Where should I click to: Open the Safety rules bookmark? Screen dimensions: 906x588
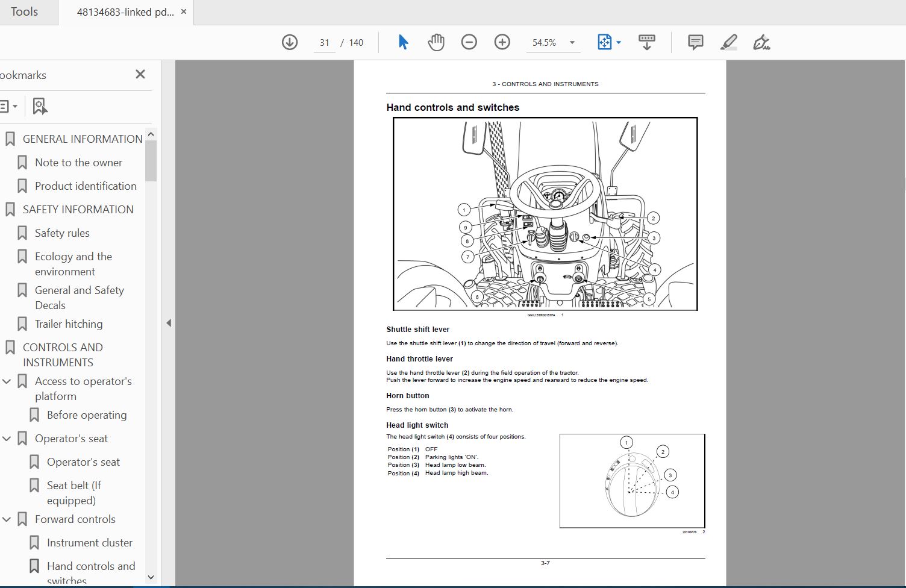click(62, 233)
